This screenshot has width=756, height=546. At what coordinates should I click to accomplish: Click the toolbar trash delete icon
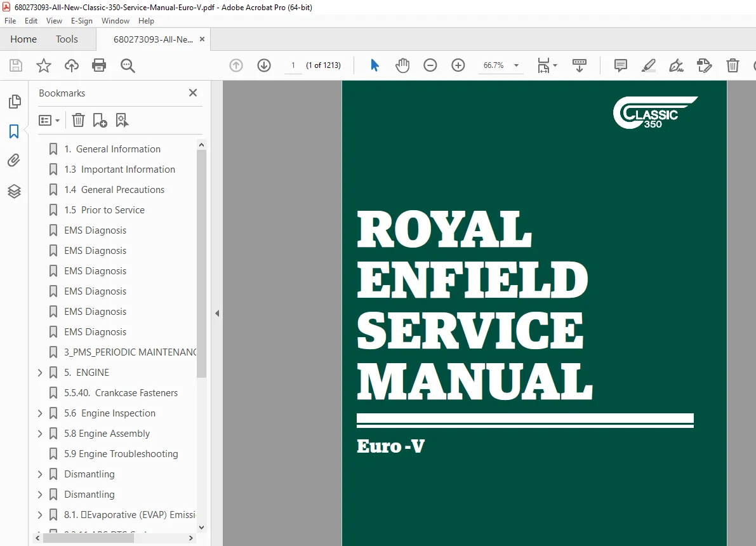pyautogui.click(x=733, y=65)
